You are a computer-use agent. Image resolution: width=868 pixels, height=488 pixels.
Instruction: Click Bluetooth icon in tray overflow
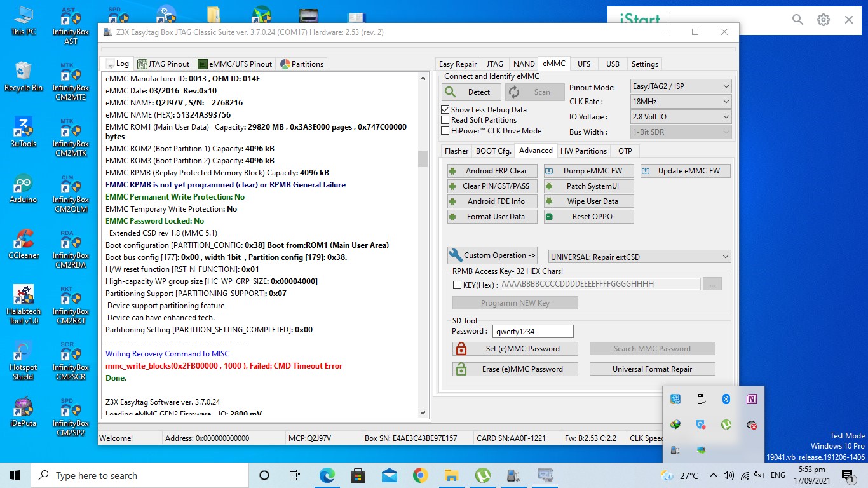[726, 399]
